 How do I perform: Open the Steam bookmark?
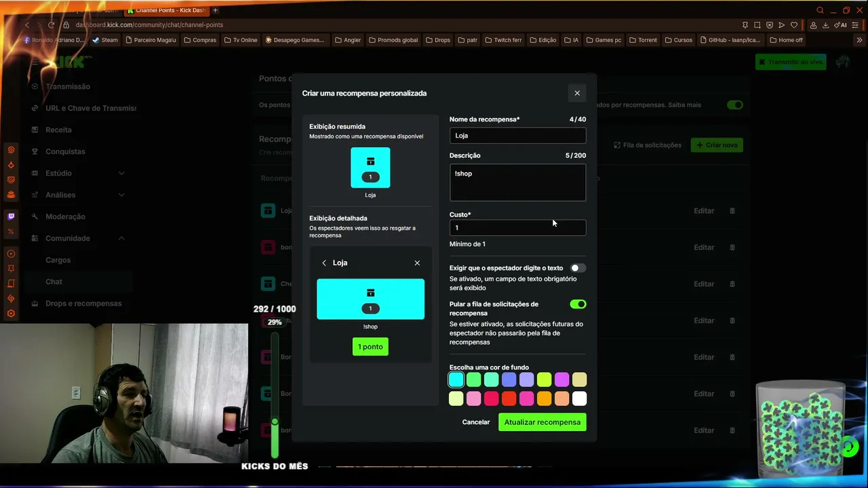tap(105, 40)
